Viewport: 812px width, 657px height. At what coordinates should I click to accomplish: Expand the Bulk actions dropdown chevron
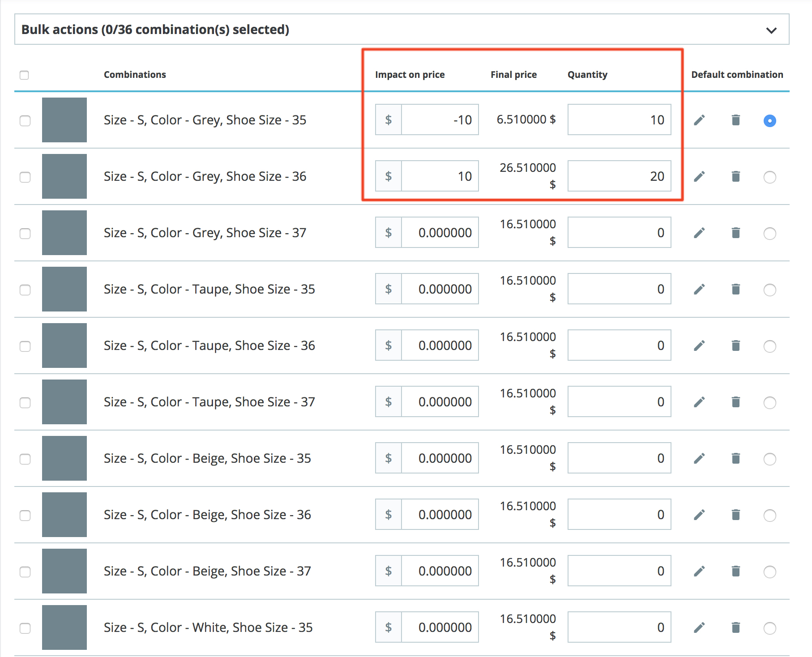pos(771,30)
